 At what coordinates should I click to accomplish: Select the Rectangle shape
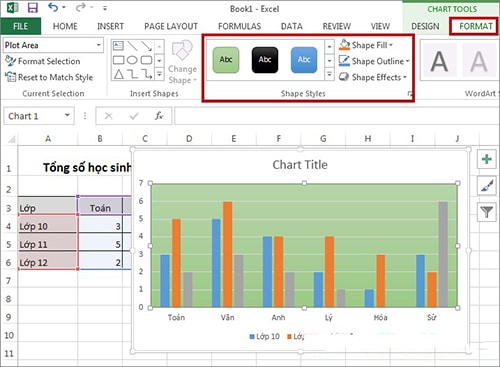118,60
